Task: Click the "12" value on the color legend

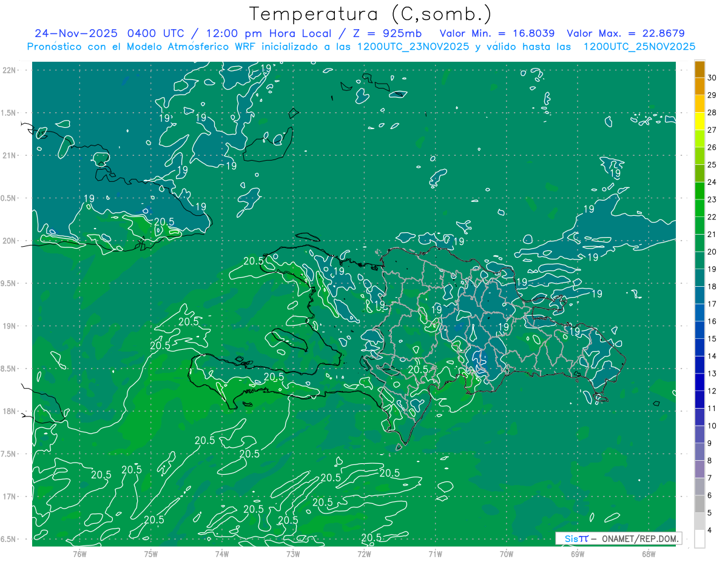Action: tap(712, 391)
